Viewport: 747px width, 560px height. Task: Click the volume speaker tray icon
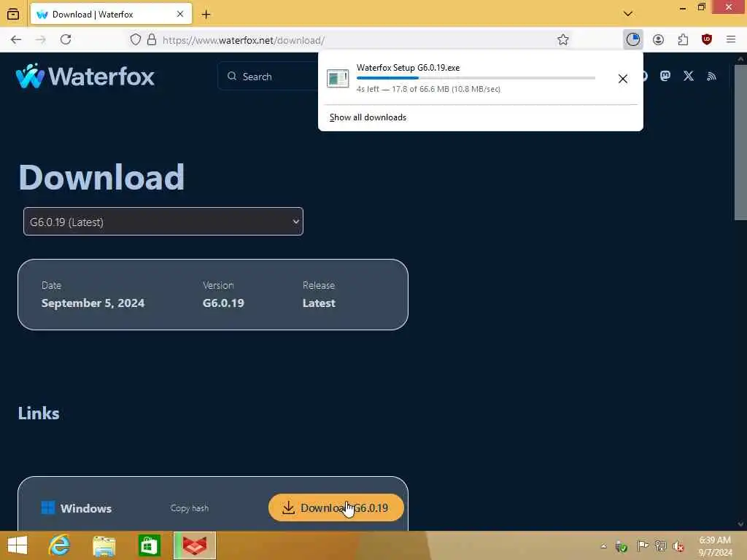tap(678, 546)
